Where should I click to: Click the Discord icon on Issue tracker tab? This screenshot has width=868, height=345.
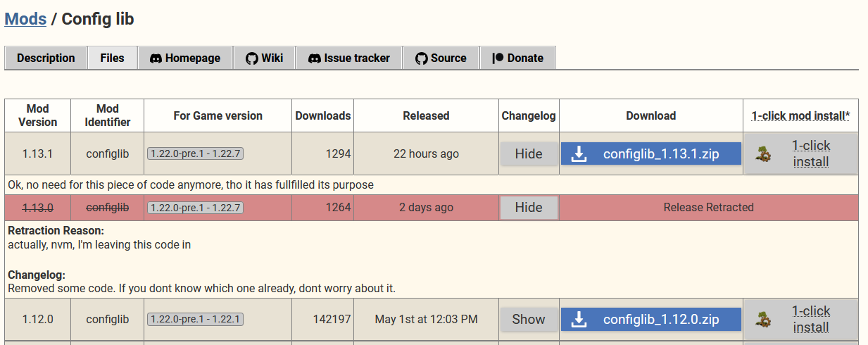click(315, 58)
